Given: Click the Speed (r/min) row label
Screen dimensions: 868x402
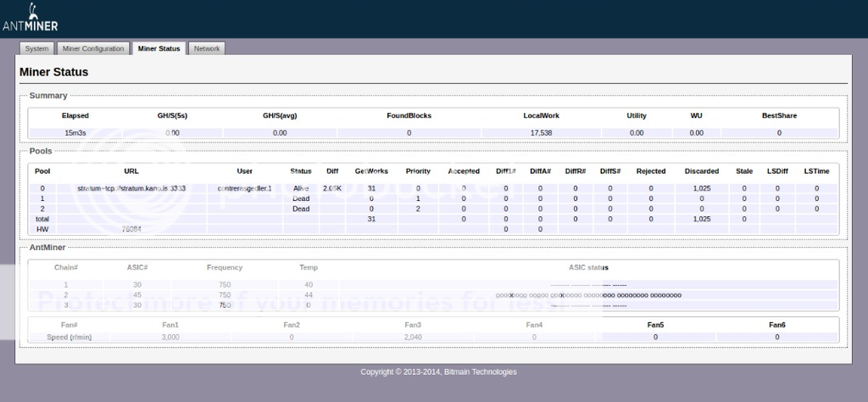Looking at the screenshot, I should pyautogui.click(x=70, y=337).
